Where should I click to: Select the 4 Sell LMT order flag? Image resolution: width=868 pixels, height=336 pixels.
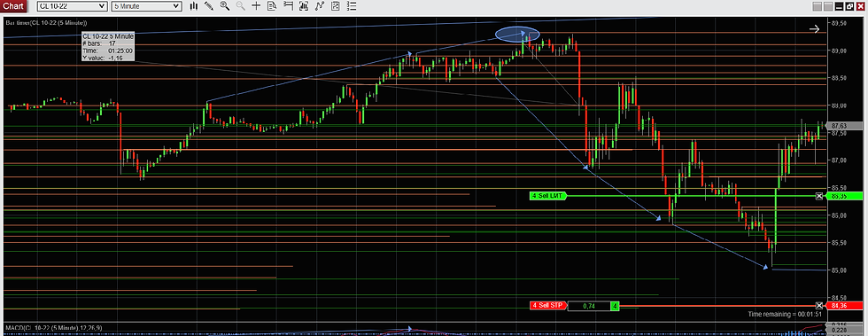[548, 196]
